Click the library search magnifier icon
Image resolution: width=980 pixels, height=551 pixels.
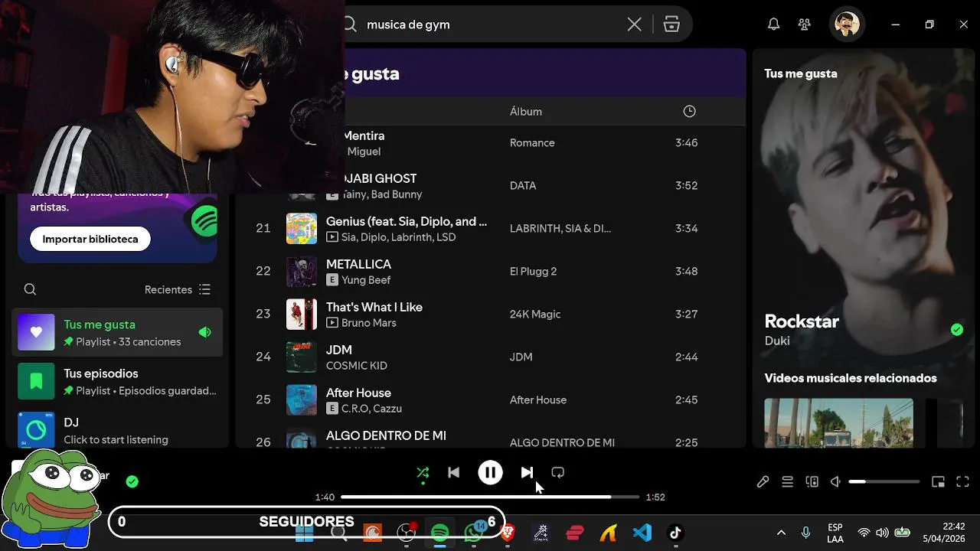[30, 289]
